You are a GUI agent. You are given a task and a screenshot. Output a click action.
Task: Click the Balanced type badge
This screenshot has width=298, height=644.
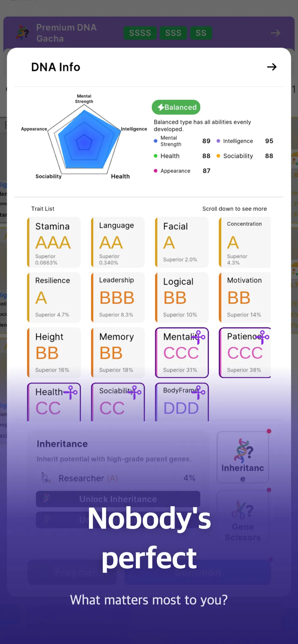[x=176, y=107]
